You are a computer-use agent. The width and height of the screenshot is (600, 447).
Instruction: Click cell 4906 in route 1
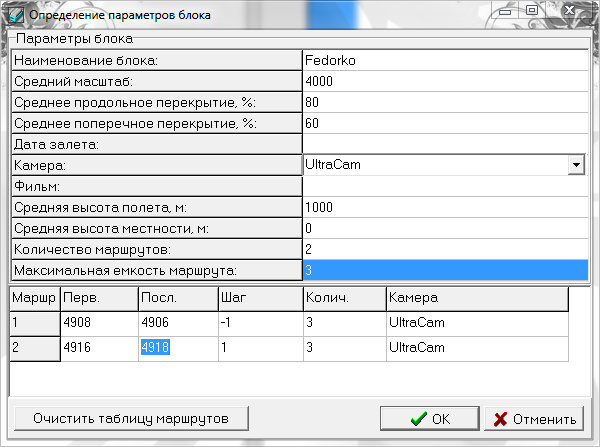click(x=178, y=323)
